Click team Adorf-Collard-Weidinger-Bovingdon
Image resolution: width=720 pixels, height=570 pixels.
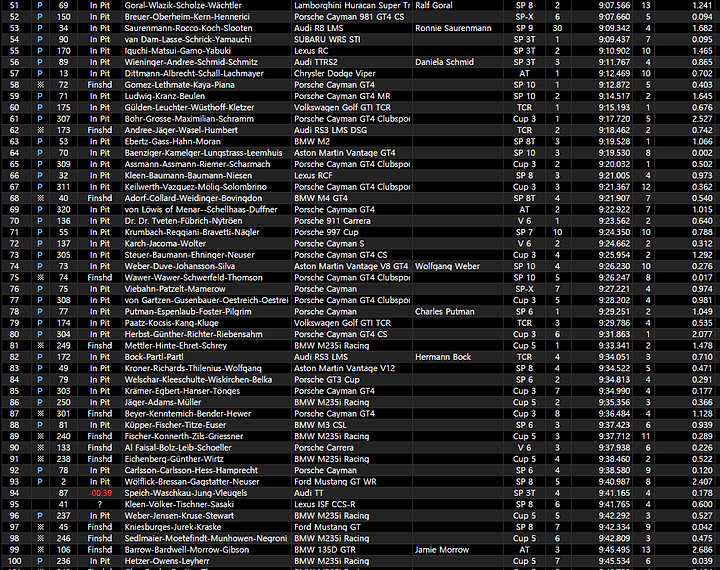[x=193, y=198]
